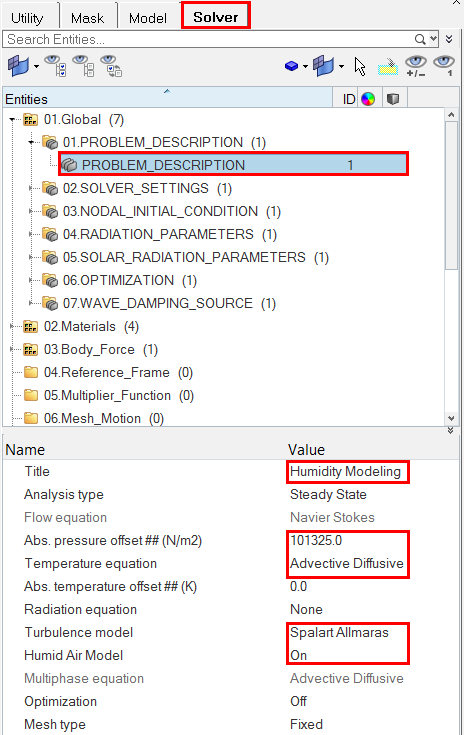
Task: Click the search magnifier icon
Action: 420,39
